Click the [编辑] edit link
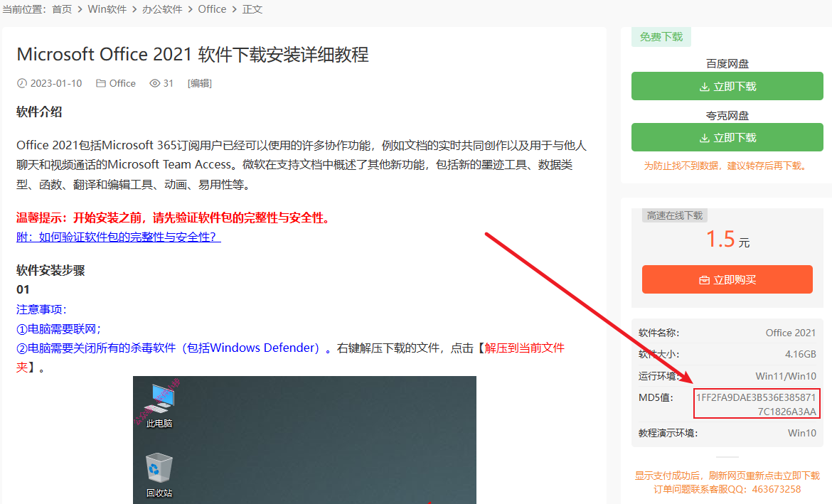This screenshot has width=832, height=504. click(200, 83)
